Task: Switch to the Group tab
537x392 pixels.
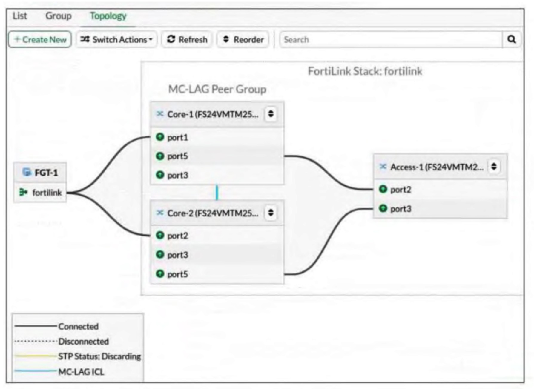Action: [59, 16]
